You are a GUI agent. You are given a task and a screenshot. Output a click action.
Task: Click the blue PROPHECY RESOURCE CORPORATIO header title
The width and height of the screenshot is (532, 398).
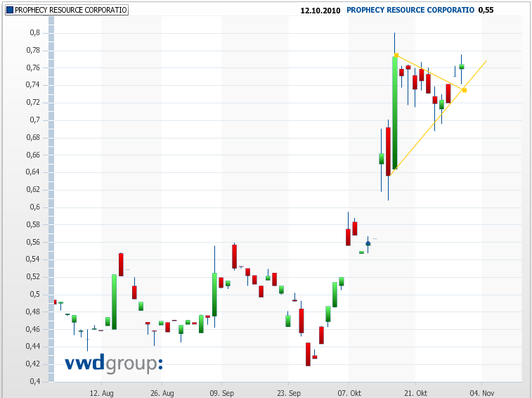point(410,11)
